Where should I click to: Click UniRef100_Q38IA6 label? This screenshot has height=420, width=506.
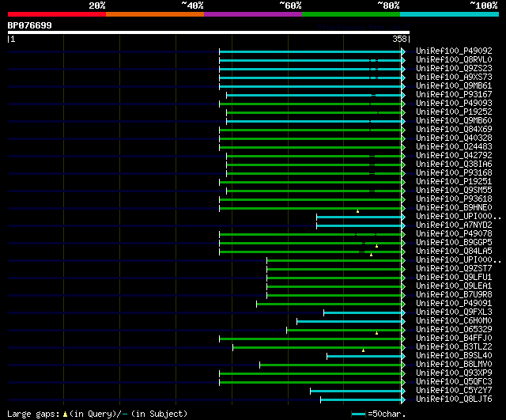tap(454, 165)
